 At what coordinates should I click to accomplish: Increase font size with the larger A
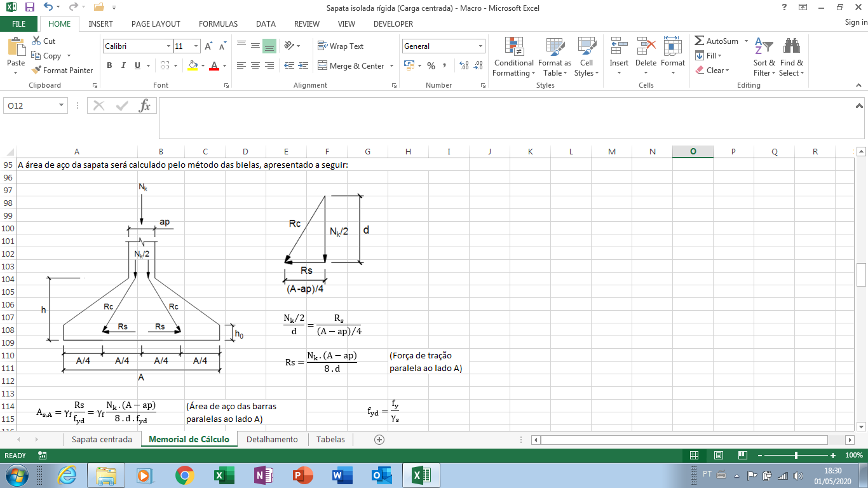tap(208, 46)
